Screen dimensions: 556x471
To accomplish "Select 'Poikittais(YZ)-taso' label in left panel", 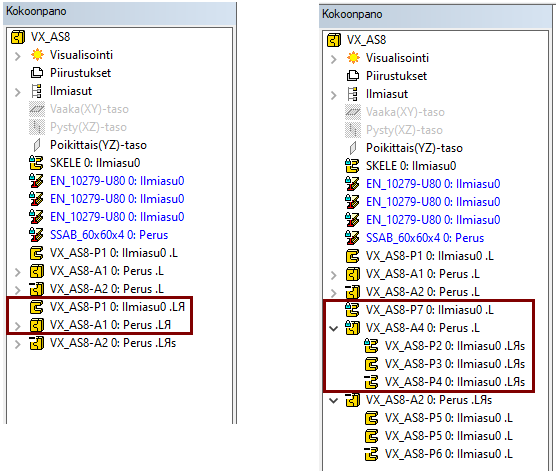I will coord(98,145).
